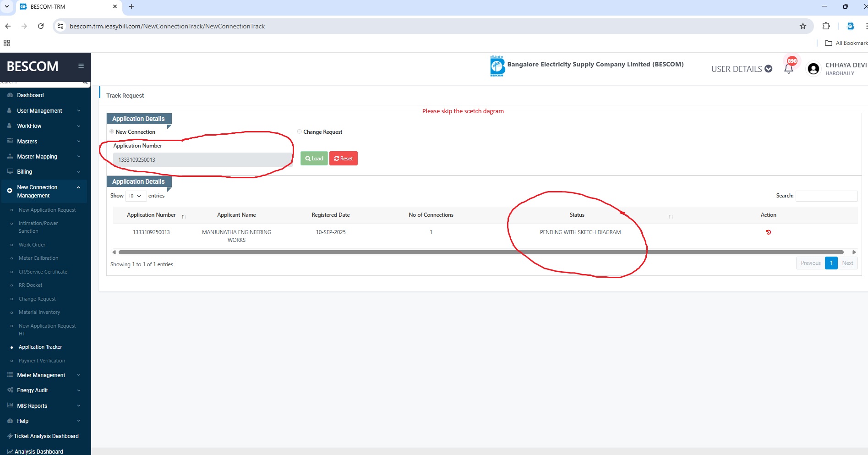Image resolution: width=868 pixels, height=455 pixels.
Task: Click the Energy Audit gears icon
Action: tap(10, 390)
